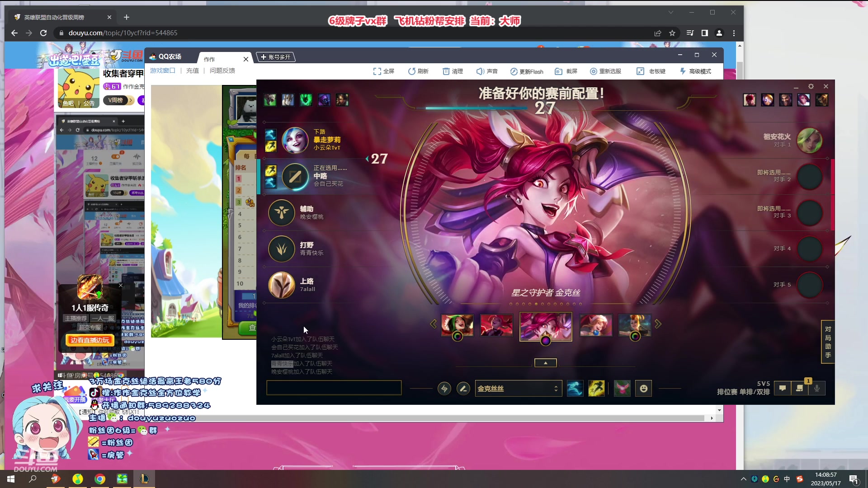The height and width of the screenshot is (488, 868).
Task: Open League client from taskbar
Action: click(144, 479)
